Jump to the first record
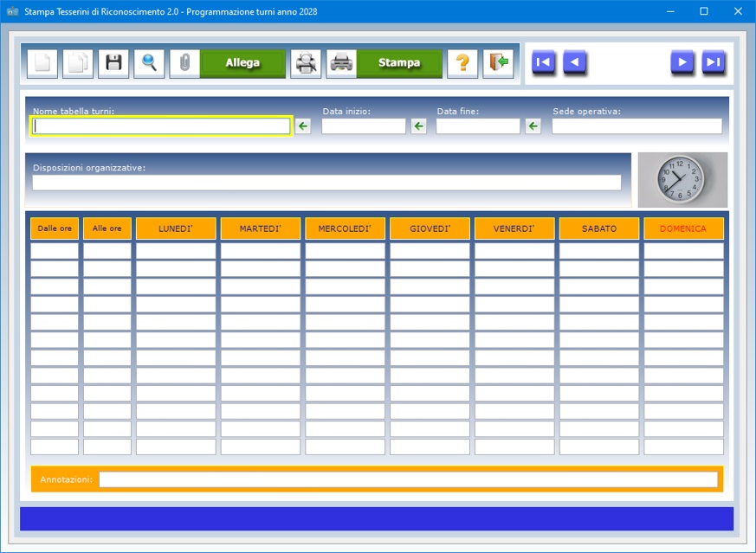The image size is (756, 553). click(543, 62)
